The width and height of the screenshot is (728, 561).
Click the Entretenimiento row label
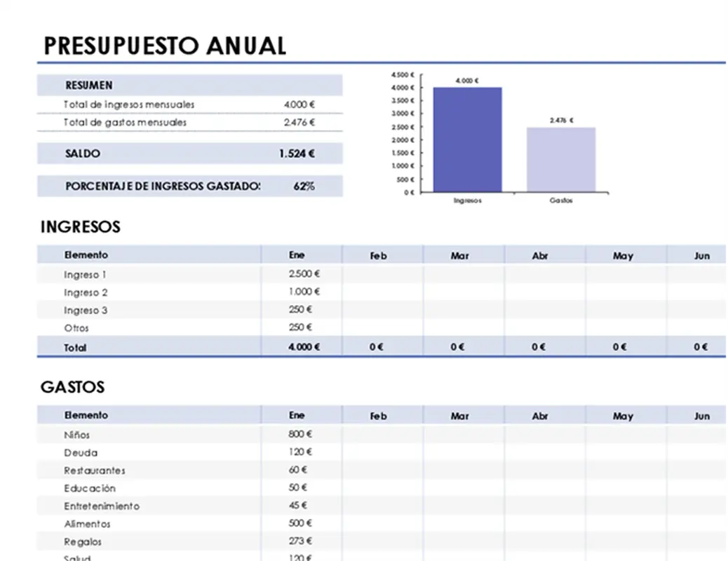[x=102, y=506]
